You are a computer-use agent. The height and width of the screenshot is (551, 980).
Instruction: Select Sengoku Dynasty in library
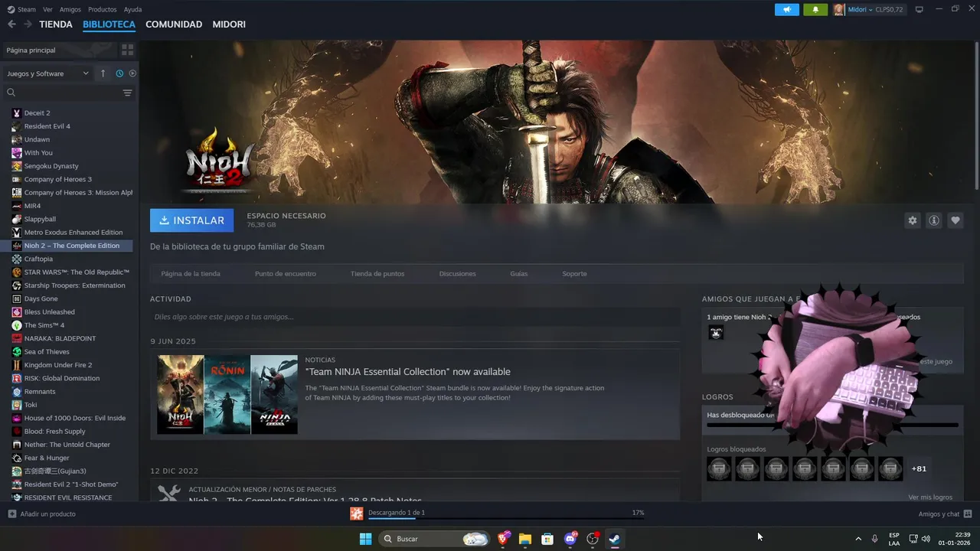click(51, 166)
